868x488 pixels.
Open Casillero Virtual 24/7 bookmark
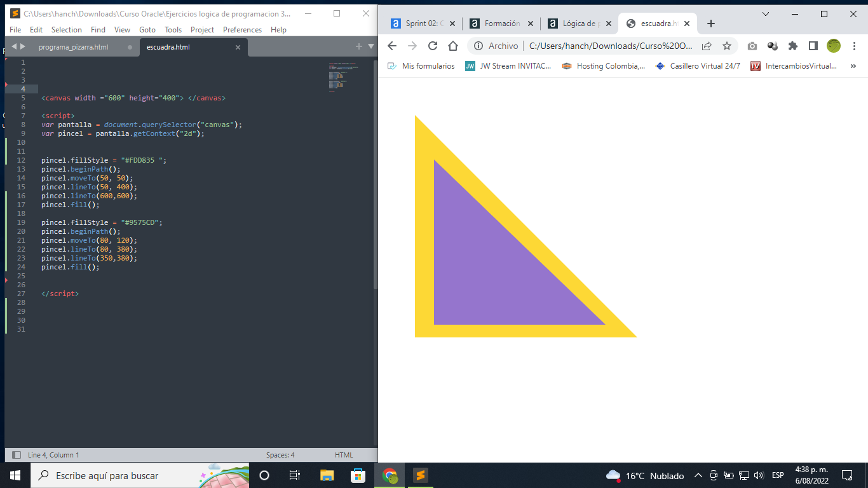[x=698, y=66]
